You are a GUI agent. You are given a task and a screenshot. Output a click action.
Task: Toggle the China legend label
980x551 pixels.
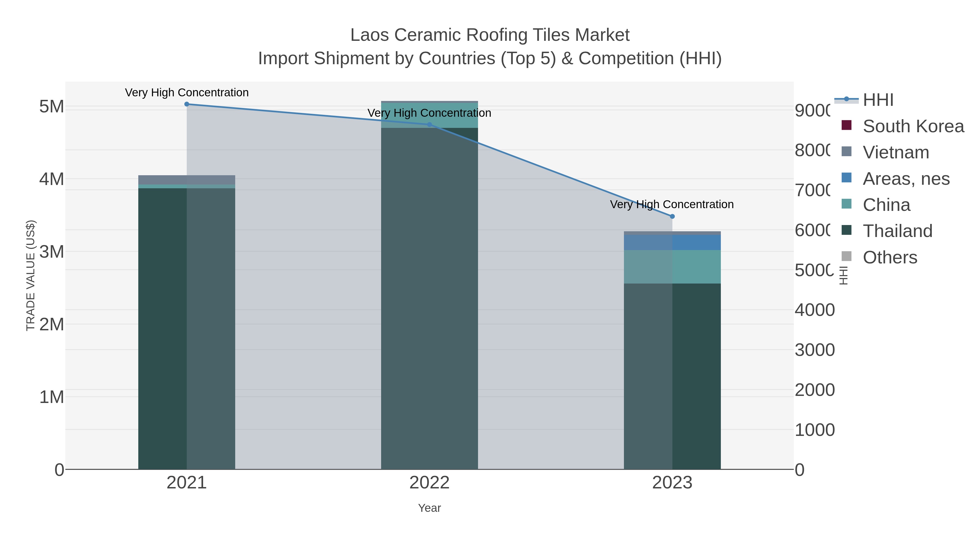[886, 205]
